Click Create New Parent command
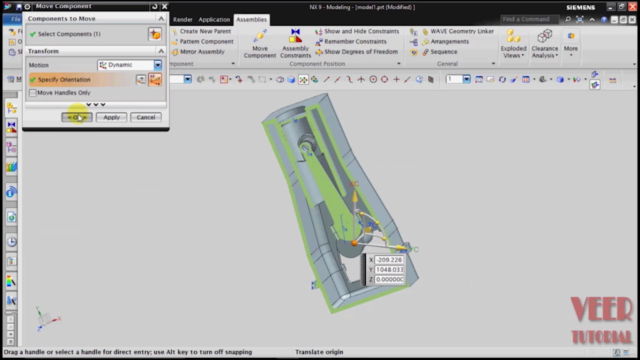 tap(202, 31)
